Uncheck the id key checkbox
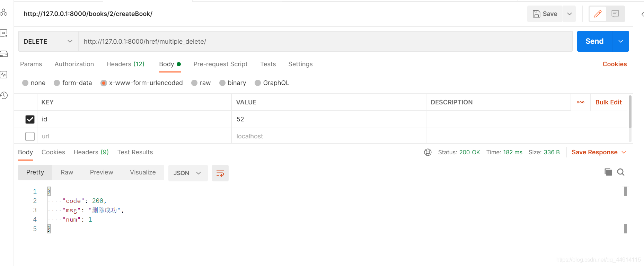 pos(30,119)
